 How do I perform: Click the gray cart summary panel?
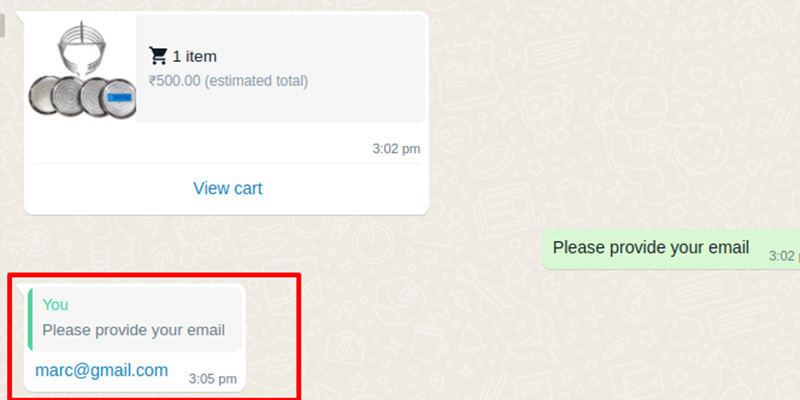pyautogui.click(x=281, y=69)
